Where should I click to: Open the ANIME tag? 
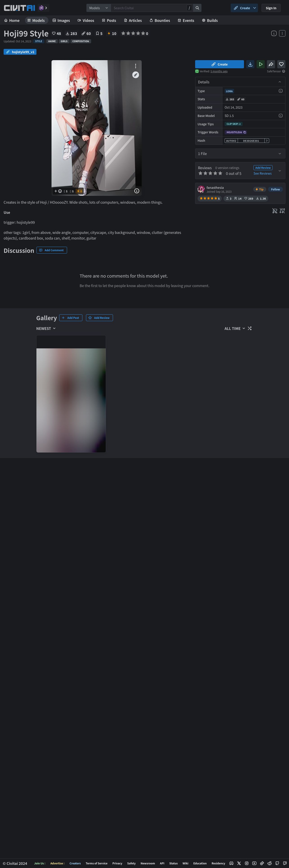click(52, 41)
